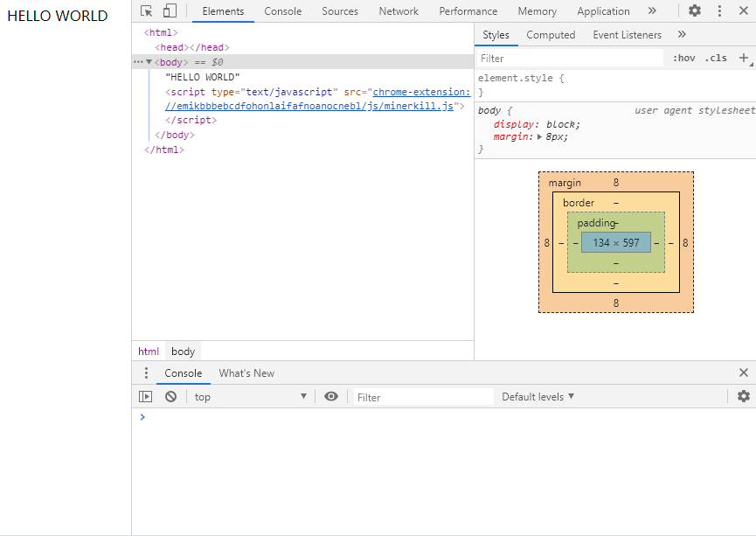Expand the margin shorthand property triangle
Viewport: 756px width, 536px height.
[x=539, y=137]
